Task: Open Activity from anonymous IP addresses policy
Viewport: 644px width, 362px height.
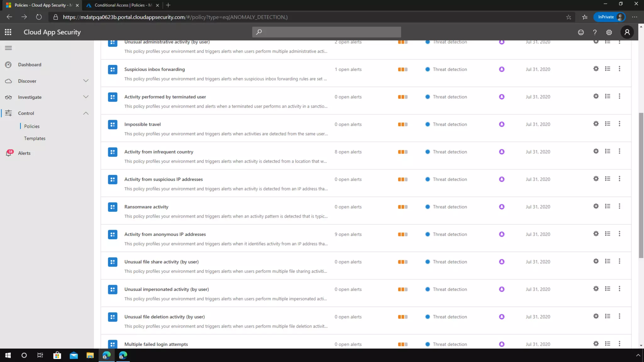Action: click(165, 234)
